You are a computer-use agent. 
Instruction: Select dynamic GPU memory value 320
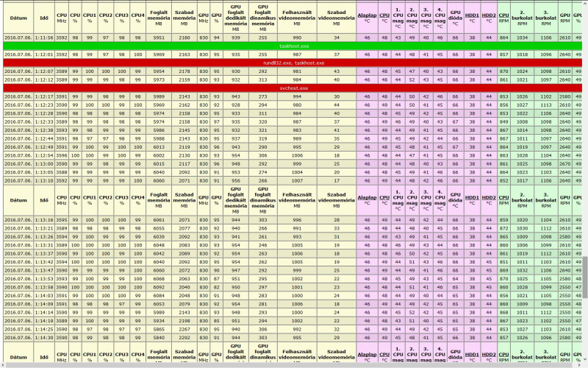click(x=262, y=121)
